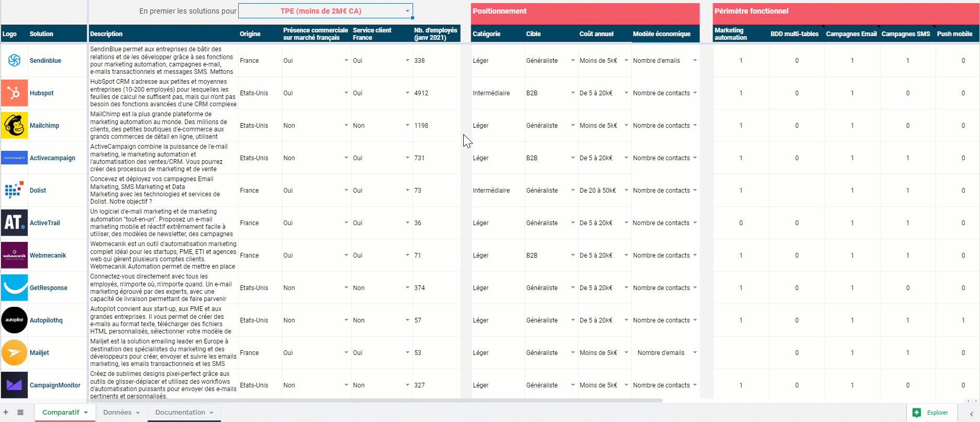980x422 pixels.
Task: Click the Marketing automation column header
Action: click(x=741, y=34)
